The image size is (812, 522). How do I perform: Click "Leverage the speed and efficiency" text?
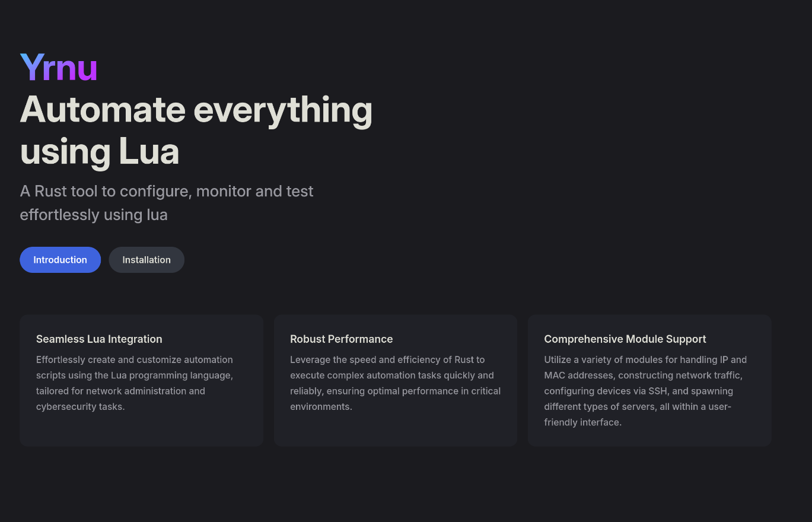(x=387, y=359)
